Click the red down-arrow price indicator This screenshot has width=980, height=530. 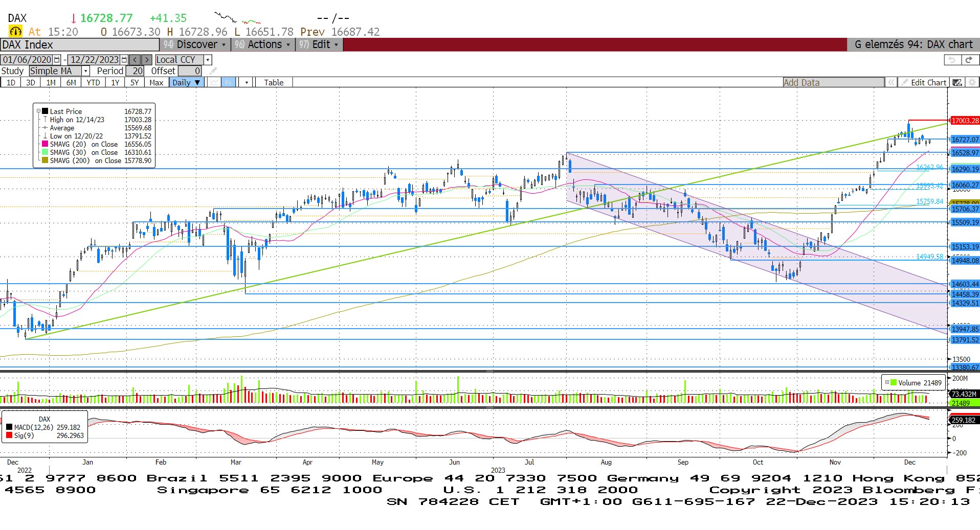(74, 18)
